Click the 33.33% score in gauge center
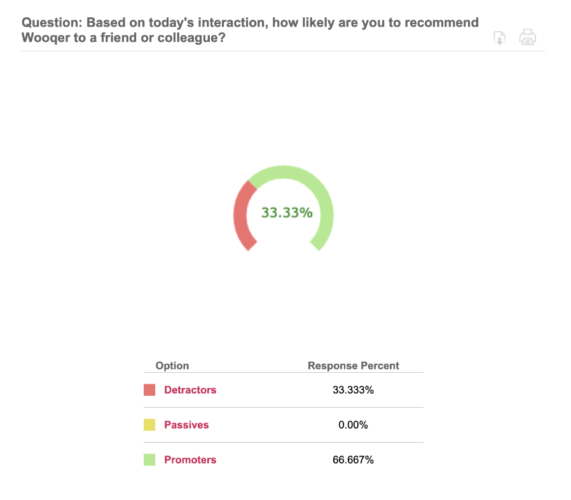 (287, 213)
